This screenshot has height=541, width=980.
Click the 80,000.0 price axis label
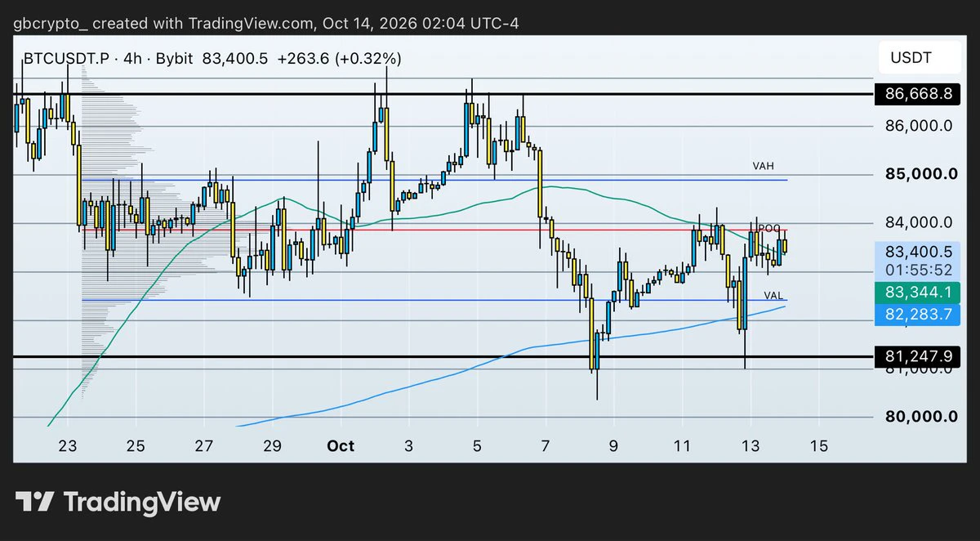pyautogui.click(x=920, y=417)
